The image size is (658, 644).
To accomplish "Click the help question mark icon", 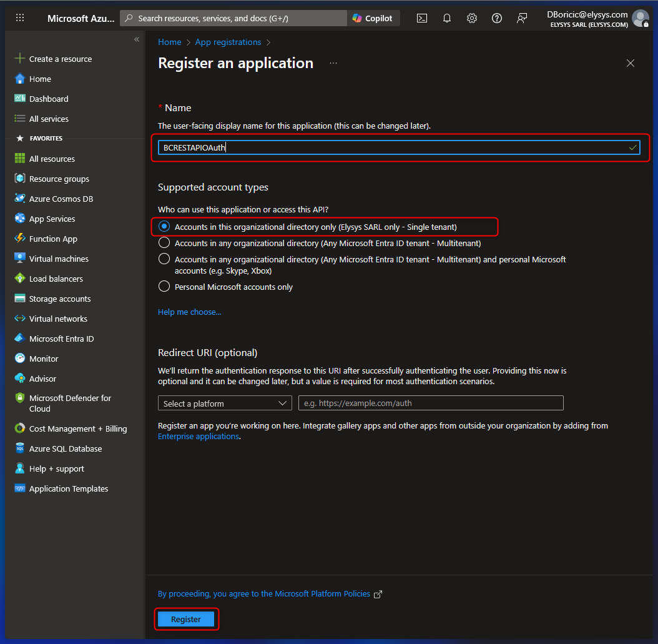I will click(497, 18).
